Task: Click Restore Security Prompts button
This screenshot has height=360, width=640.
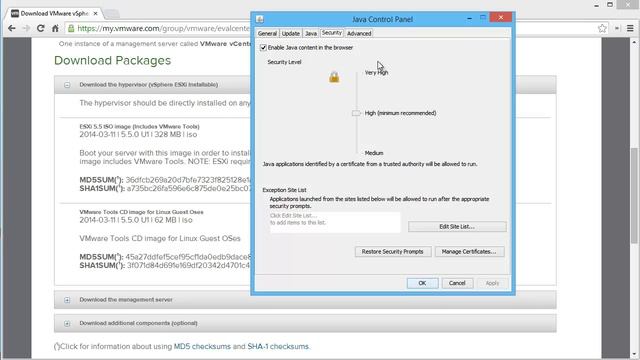Action: (393, 252)
